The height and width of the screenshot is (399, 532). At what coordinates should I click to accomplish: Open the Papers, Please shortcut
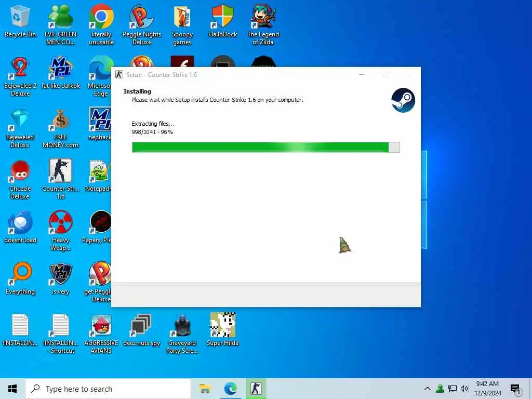tap(97, 228)
